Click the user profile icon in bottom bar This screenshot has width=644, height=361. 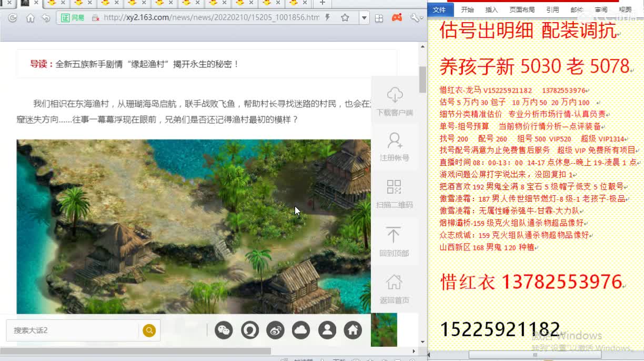(327, 330)
